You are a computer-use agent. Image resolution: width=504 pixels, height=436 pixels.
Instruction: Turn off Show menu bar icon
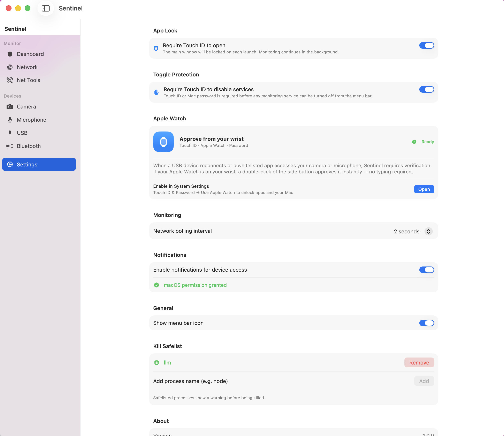[x=426, y=323]
